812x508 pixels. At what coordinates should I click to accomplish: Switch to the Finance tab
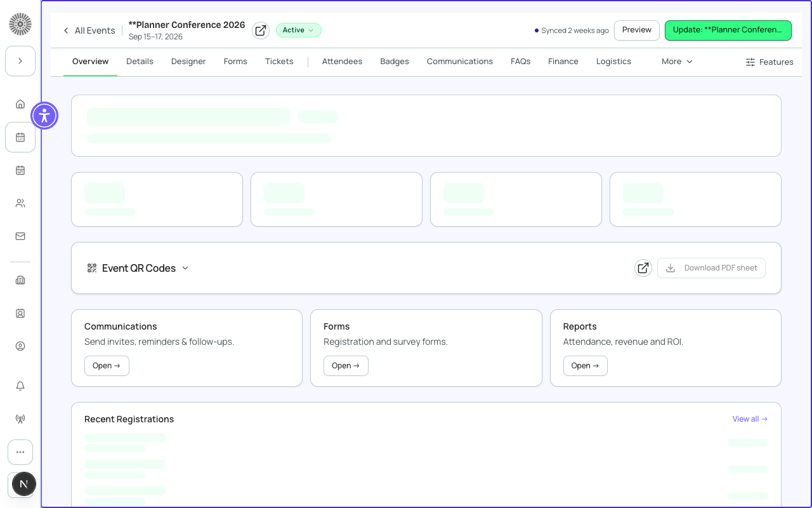[563, 62]
